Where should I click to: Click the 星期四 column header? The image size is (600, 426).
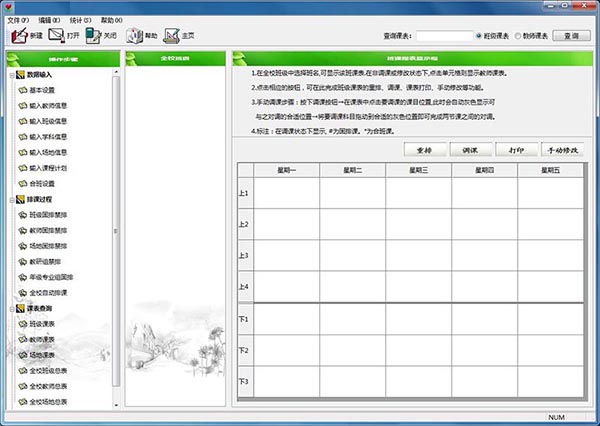click(484, 170)
